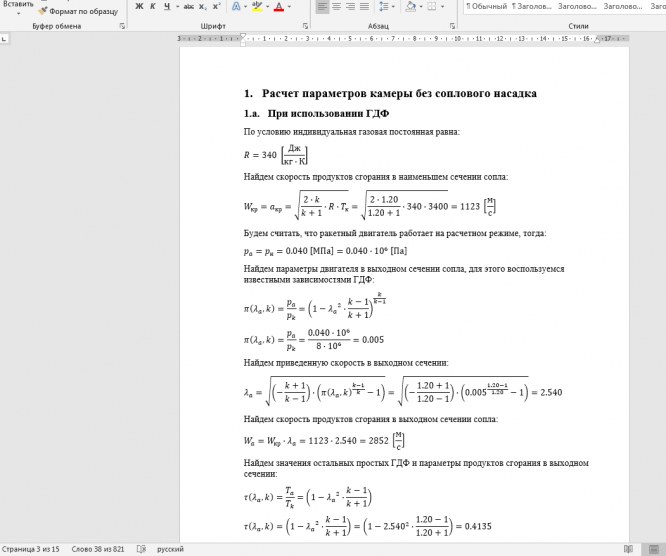
Task: Open underline style dropdown arrow
Action: [x=177, y=7]
